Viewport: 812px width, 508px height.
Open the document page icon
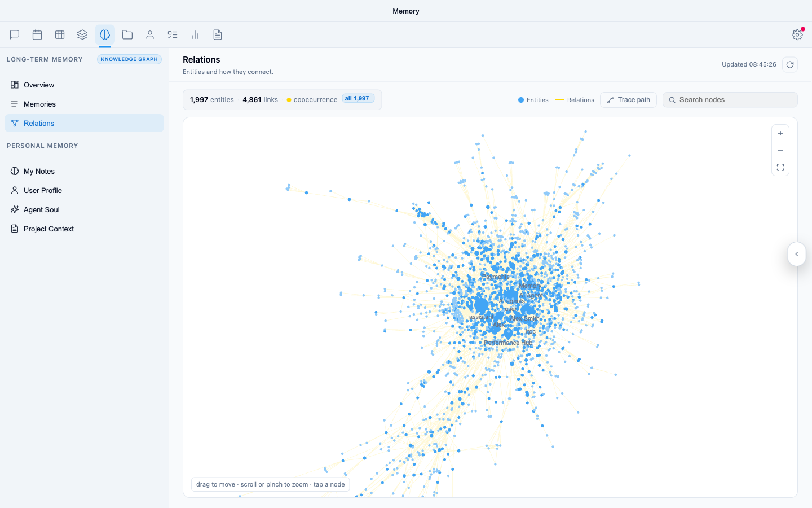[218, 35]
